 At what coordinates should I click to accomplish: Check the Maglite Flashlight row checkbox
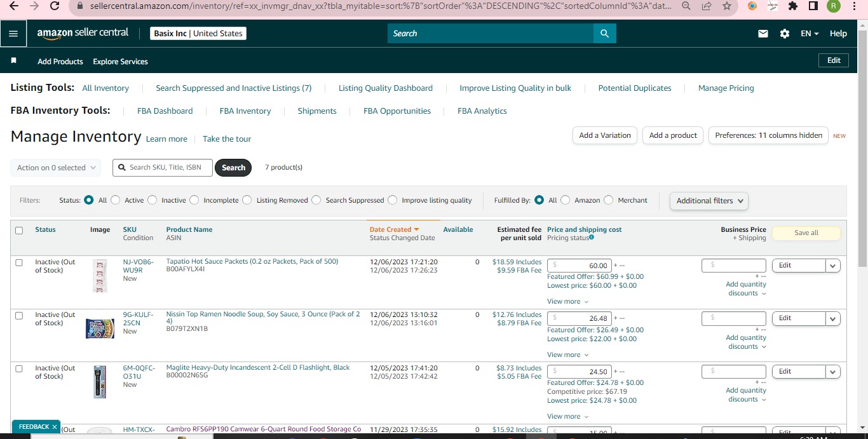tap(19, 368)
